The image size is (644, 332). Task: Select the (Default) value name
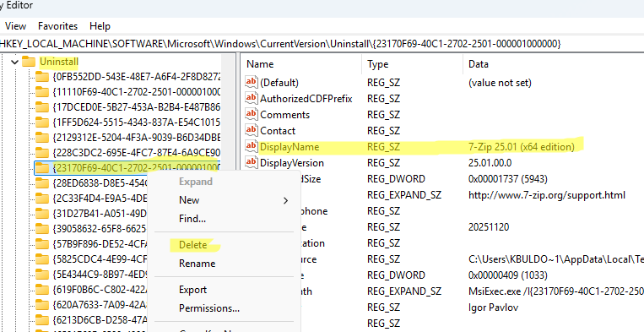pyautogui.click(x=279, y=83)
